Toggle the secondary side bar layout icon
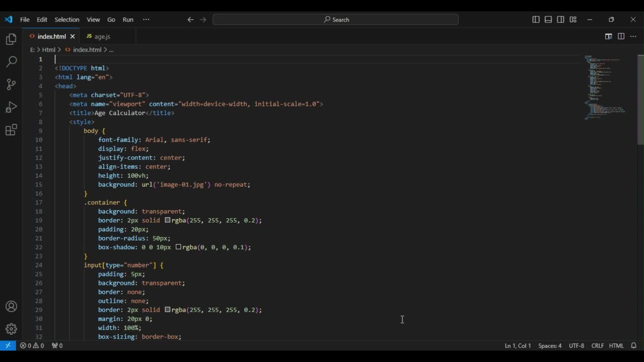Viewport: 644px width, 362px height. tap(560, 20)
